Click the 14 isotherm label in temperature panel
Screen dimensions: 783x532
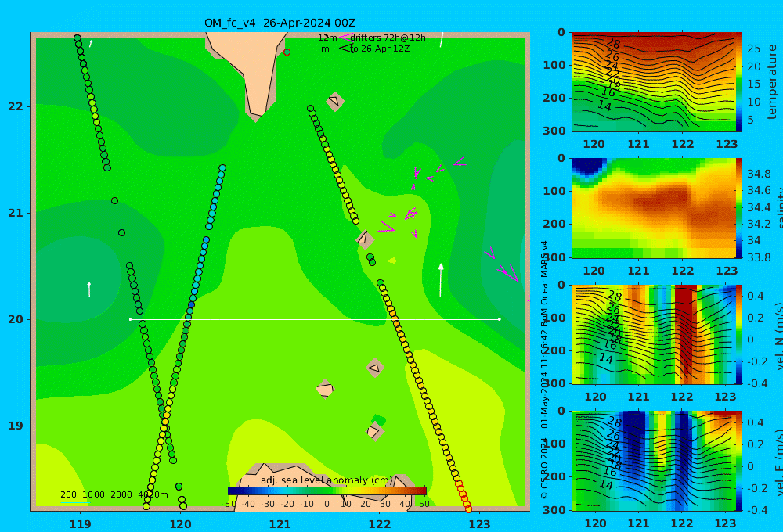tap(604, 106)
